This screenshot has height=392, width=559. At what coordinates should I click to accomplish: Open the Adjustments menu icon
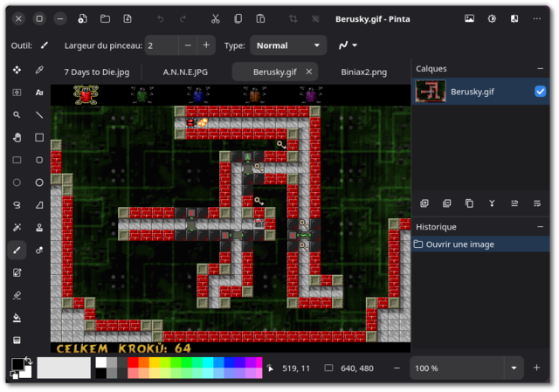[492, 18]
